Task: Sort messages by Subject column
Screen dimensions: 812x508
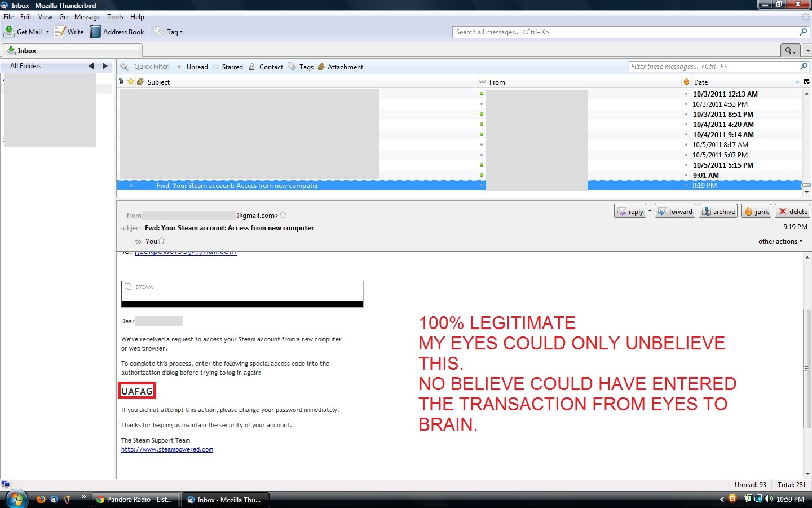Action: tap(311, 82)
